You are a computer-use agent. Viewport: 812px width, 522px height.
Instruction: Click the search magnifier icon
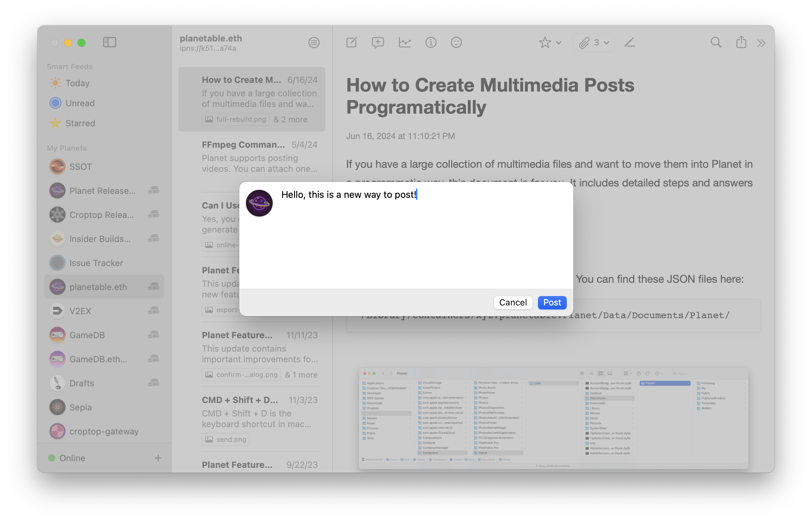[x=716, y=43]
